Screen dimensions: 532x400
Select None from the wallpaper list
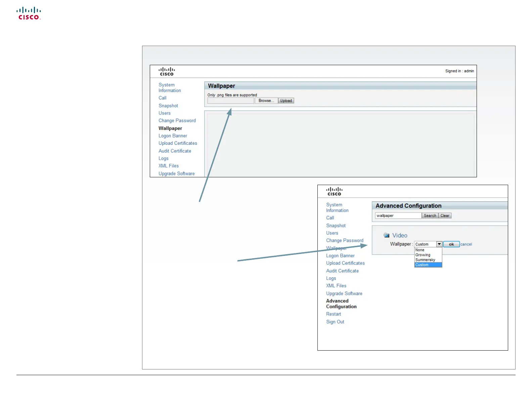tap(420, 250)
